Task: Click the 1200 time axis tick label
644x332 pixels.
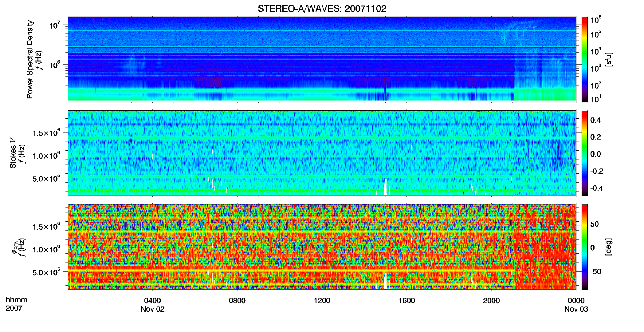Action: tap(322, 301)
